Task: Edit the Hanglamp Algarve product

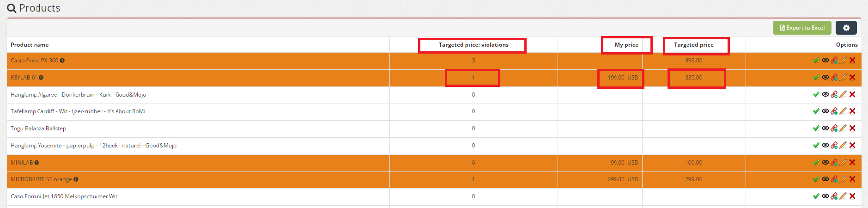Action: (843, 94)
